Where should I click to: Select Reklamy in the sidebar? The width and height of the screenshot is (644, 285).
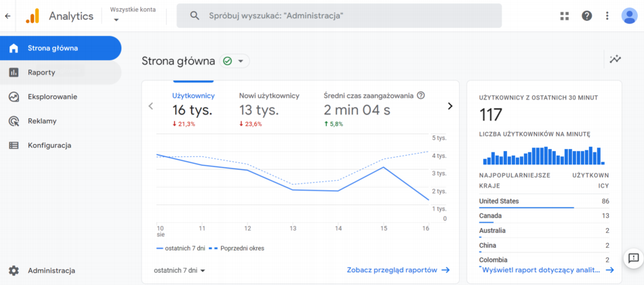(42, 121)
